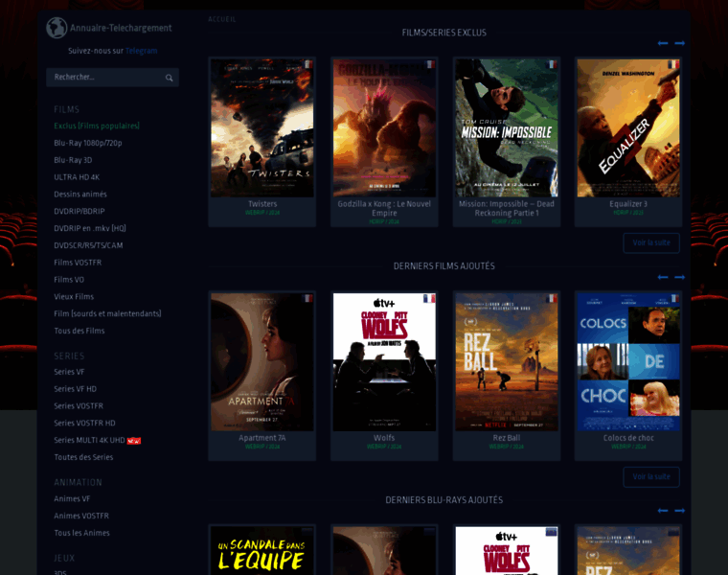Click the Twisters title text
Viewport: 728px width, 575px height.
(262, 204)
